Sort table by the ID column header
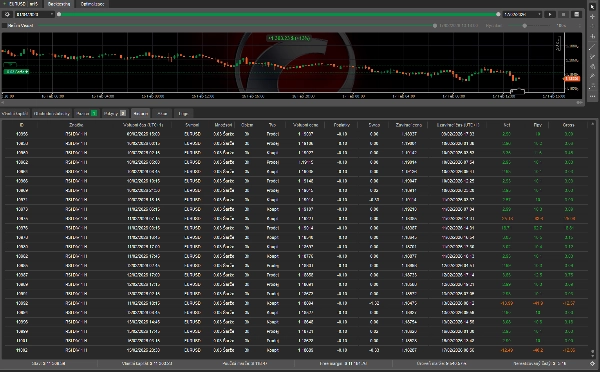600x372 pixels. click(x=22, y=125)
